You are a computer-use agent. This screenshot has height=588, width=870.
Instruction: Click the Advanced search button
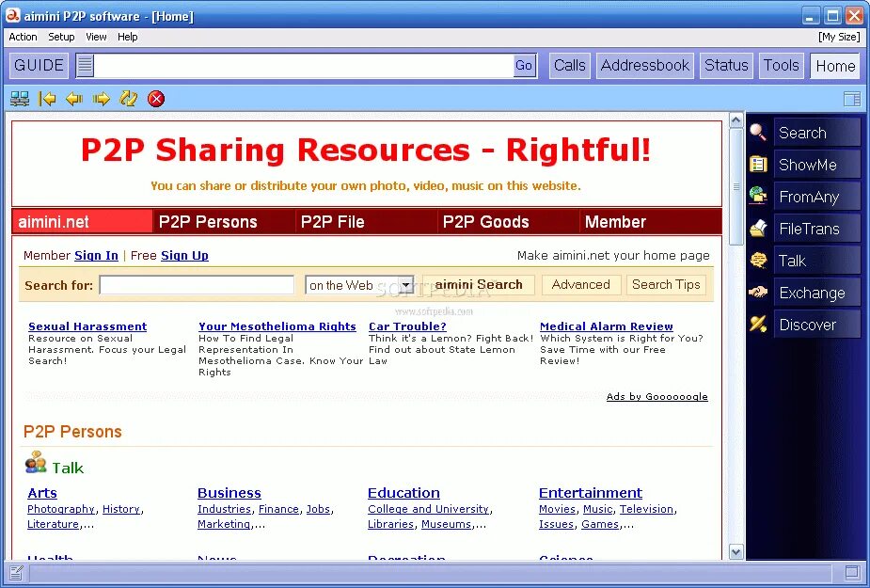click(x=581, y=285)
